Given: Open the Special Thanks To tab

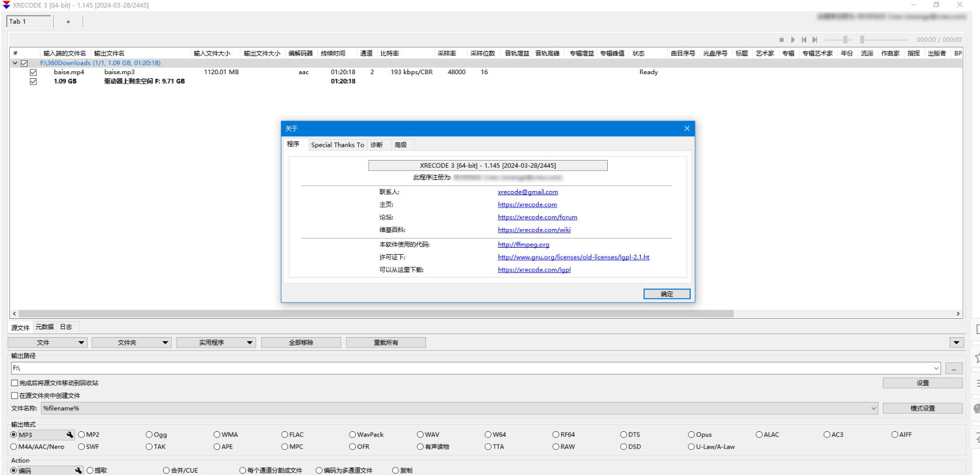Looking at the screenshot, I should coord(337,145).
